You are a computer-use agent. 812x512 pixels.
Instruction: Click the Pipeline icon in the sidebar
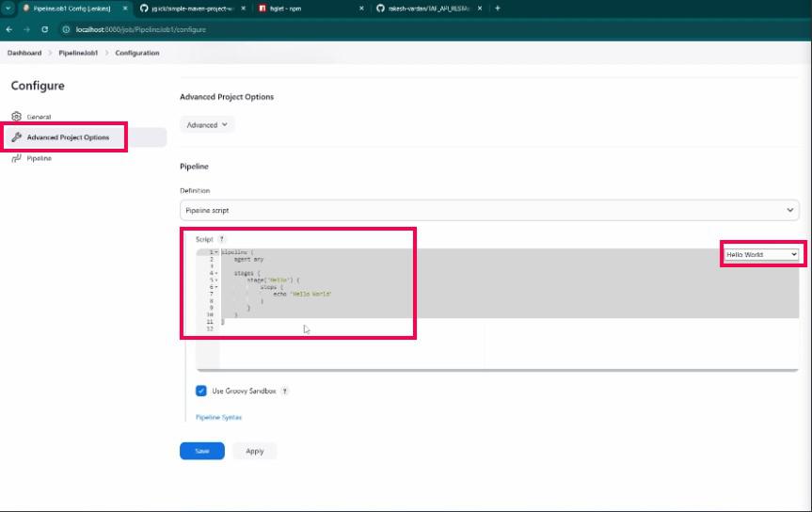click(x=17, y=158)
